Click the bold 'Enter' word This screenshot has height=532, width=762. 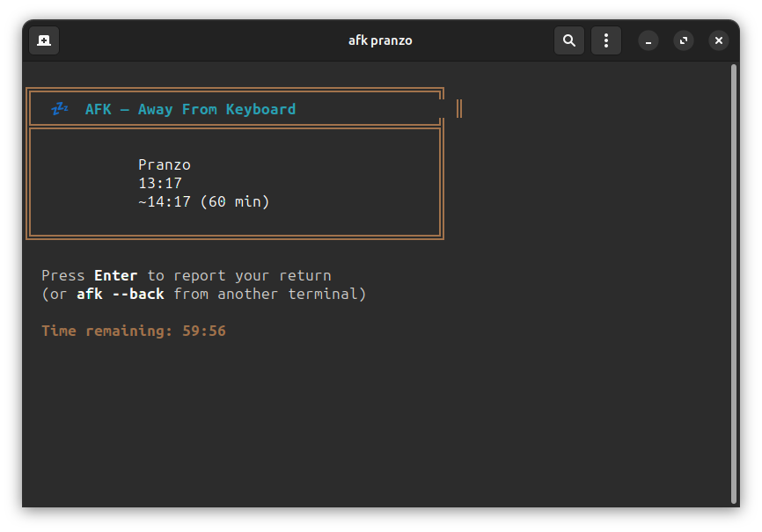pyautogui.click(x=115, y=275)
